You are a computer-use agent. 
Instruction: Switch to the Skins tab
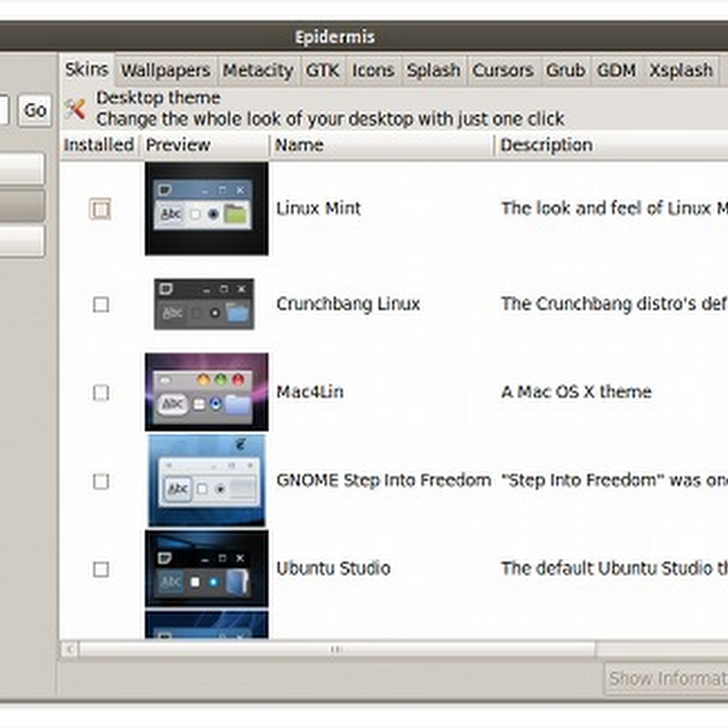pos(86,70)
